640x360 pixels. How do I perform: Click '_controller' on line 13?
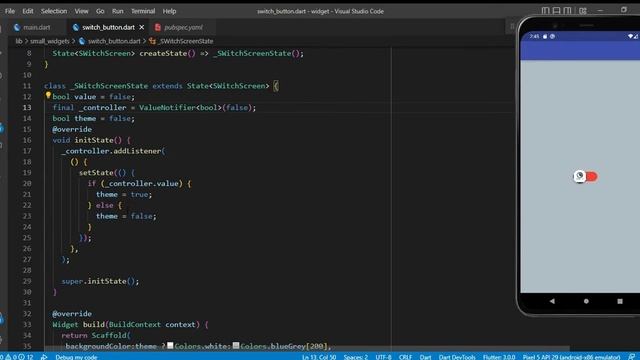coord(102,107)
